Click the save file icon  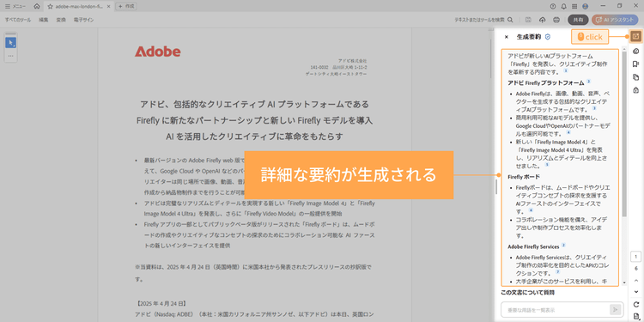(x=528, y=20)
